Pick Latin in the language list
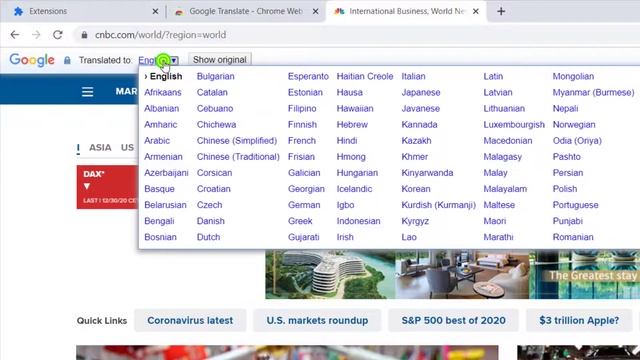 (493, 76)
